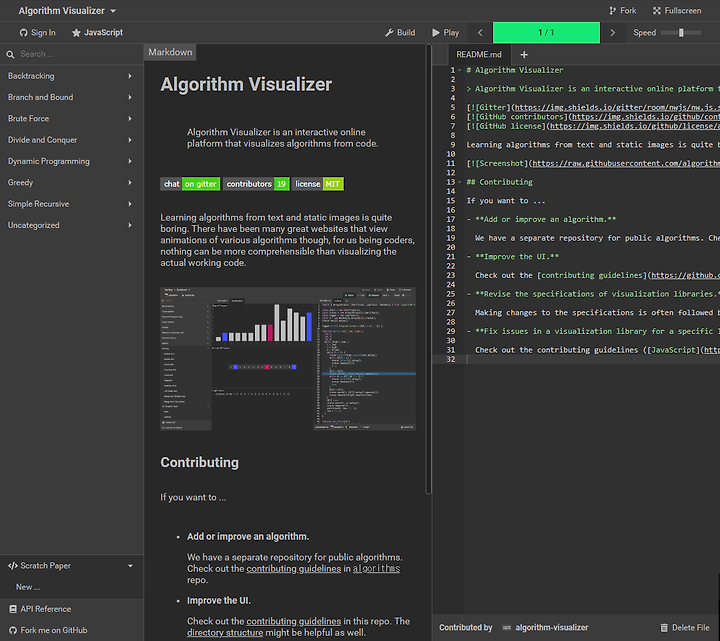Go to next step with right chevron
This screenshot has height=641, width=720.
pyautogui.click(x=613, y=33)
